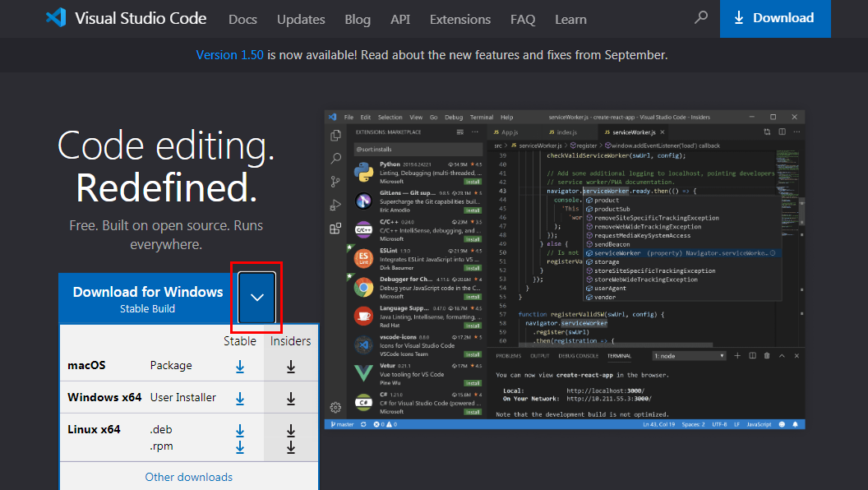Open the site search magnifier icon

pos(701,18)
